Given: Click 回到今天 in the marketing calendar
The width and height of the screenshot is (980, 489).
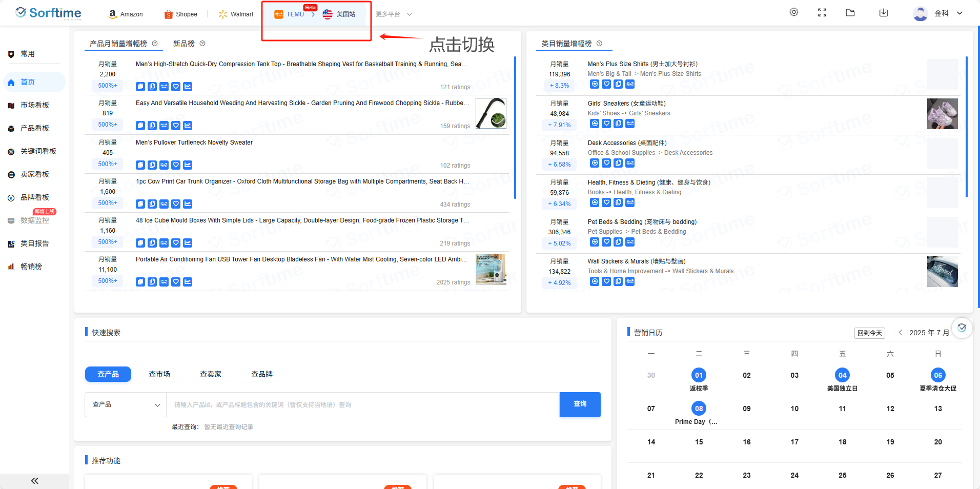Looking at the screenshot, I should coord(869,333).
